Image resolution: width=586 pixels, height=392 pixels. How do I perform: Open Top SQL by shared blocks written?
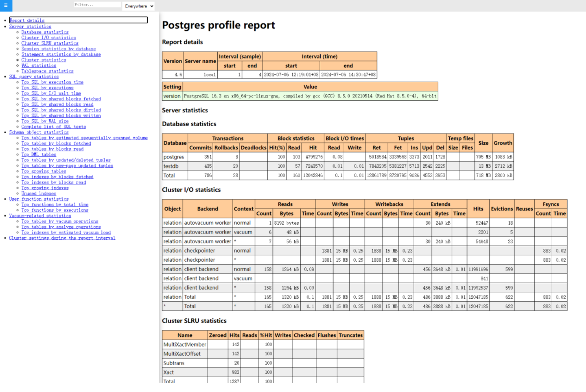tap(61, 115)
